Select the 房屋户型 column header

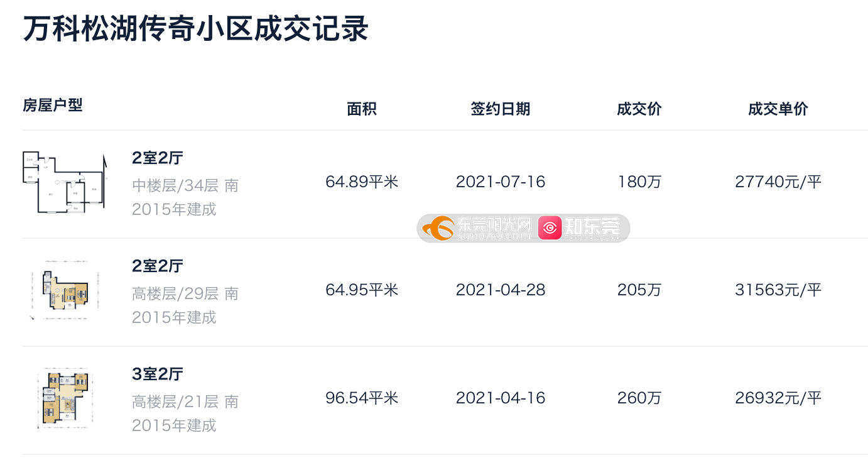click(53, 105)
